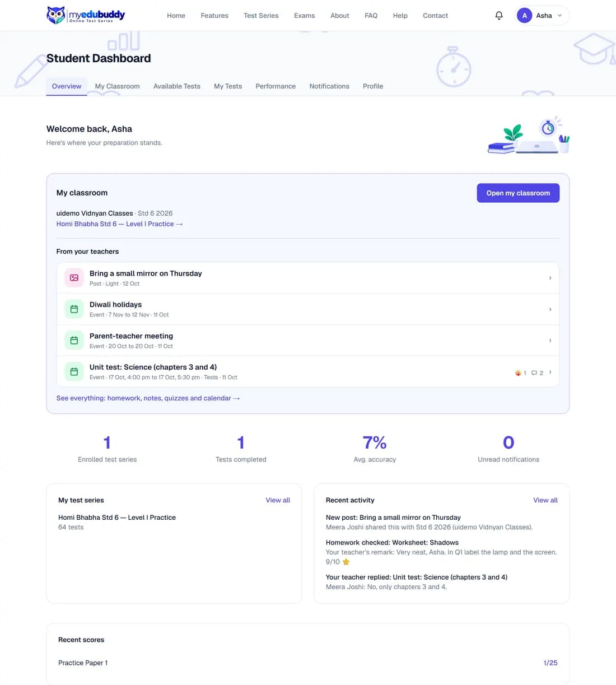
Task: Click the Open my classroom button
Action: [x=518, y=193]
